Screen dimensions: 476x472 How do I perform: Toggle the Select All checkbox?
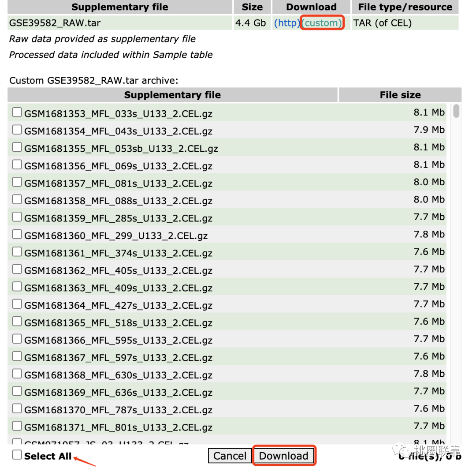click(x=17, y=455)
